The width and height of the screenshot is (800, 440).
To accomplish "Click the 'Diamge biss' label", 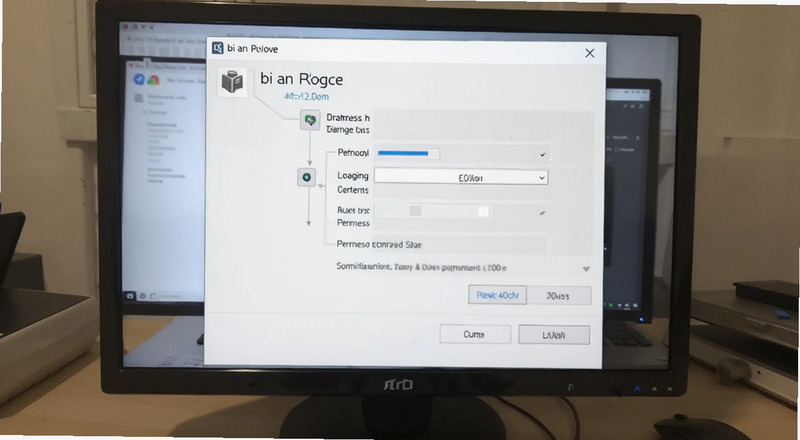I will 347,130.
